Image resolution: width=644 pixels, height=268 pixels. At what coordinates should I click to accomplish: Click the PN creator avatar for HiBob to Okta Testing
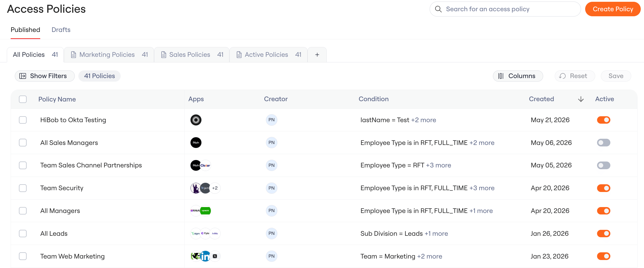coord(271,120)
